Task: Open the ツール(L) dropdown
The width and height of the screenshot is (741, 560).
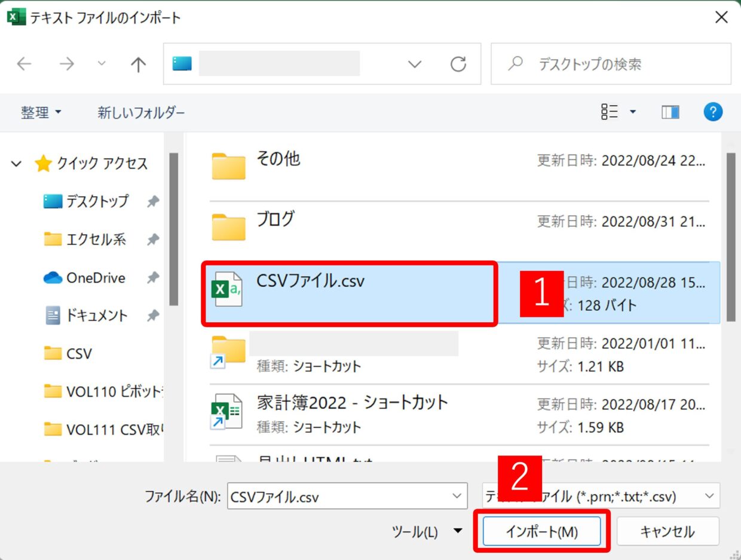Action: coord(427,532)
